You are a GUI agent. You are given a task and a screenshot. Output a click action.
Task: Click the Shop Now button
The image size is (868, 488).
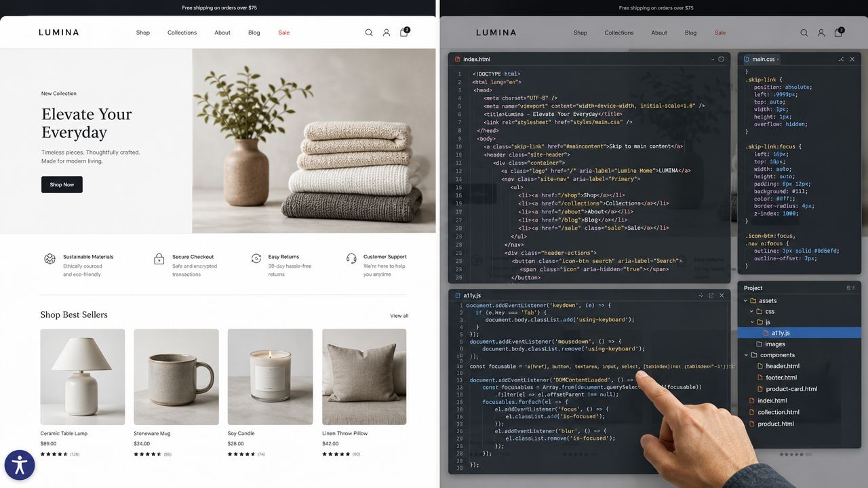tap(62, 184)
